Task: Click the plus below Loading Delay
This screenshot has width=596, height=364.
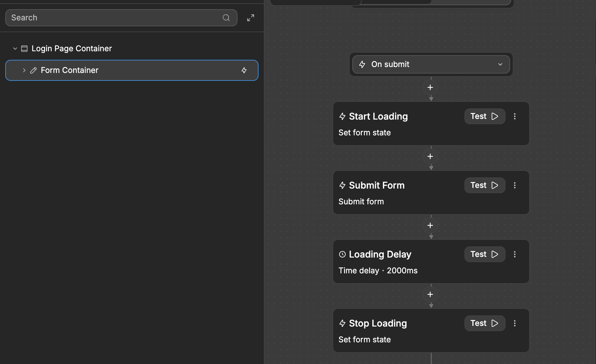Action: [x=430, y=294]
